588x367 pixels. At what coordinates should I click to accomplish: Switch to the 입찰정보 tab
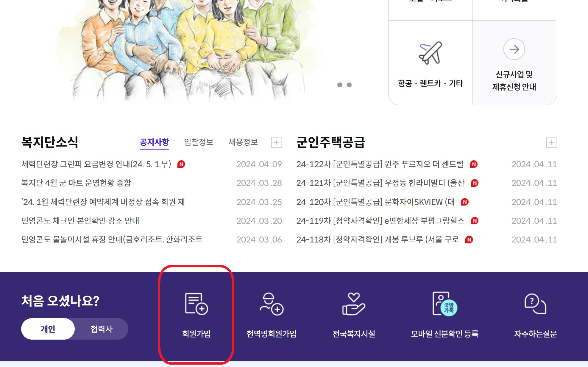pyautogui.click(x=199, y=142)
